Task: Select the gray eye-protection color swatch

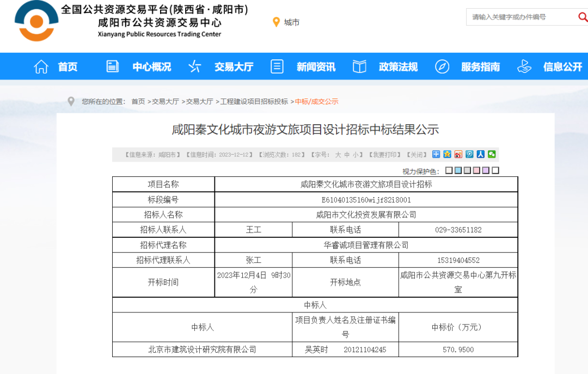Action: pyautogui.click(x=467, y=170)
